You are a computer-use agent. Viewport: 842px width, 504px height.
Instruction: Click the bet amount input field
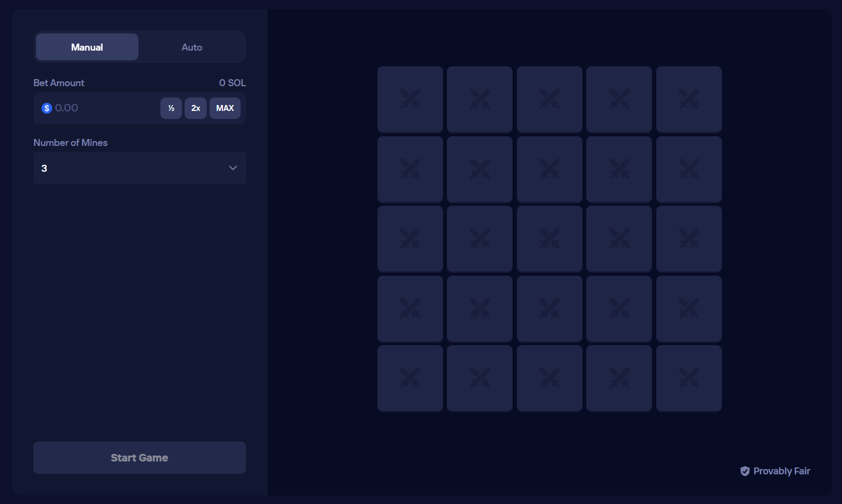pyautogui.click(x=97, y=108)
